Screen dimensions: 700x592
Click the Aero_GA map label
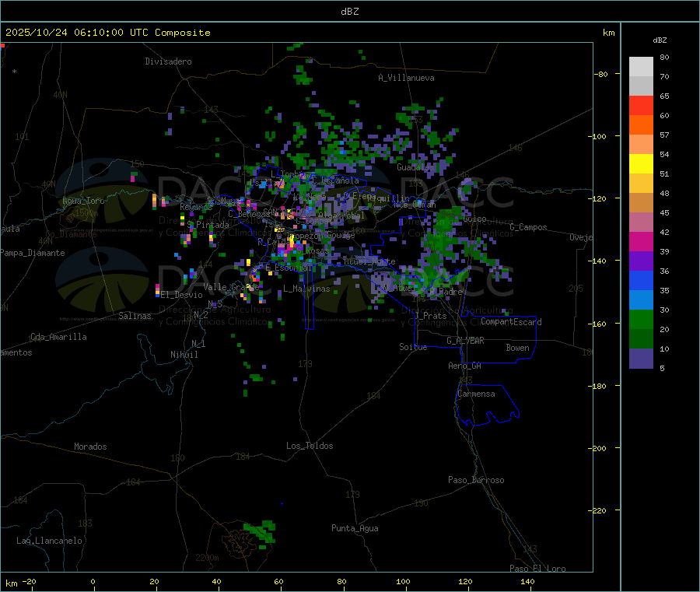[465, 366]
